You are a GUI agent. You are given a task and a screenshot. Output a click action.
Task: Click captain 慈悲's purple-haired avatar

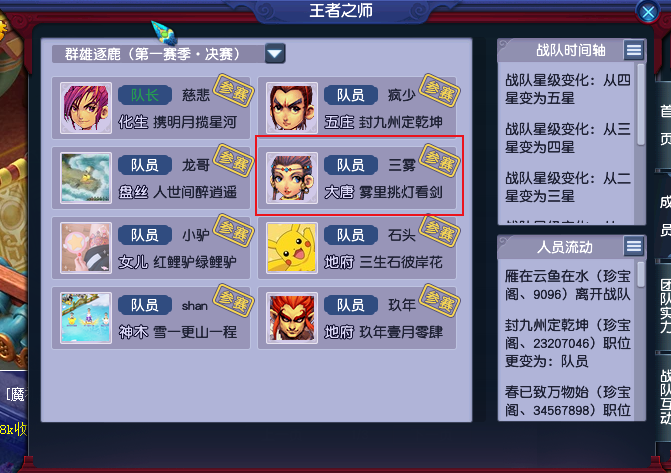pyautogui.click(x=86, y=108)
